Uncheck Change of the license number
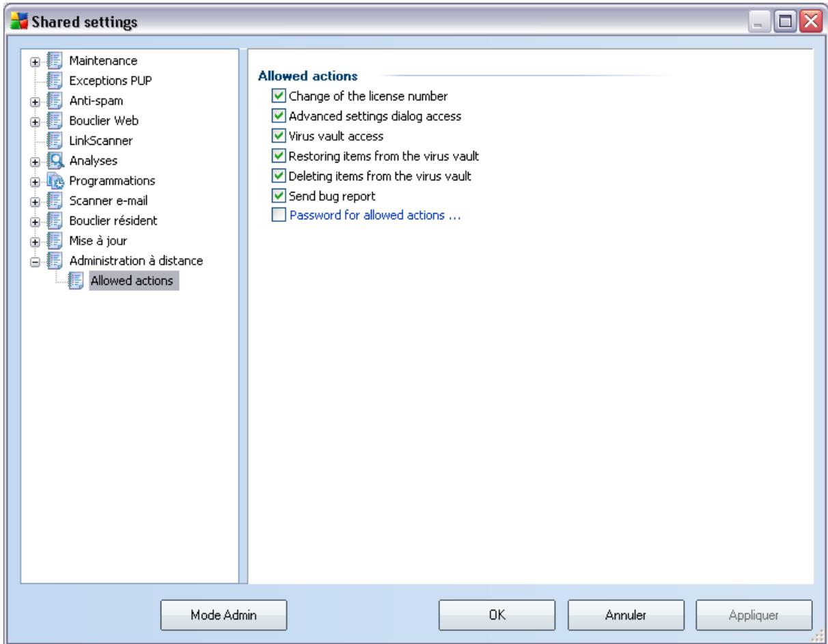 [x=277, y=96]
